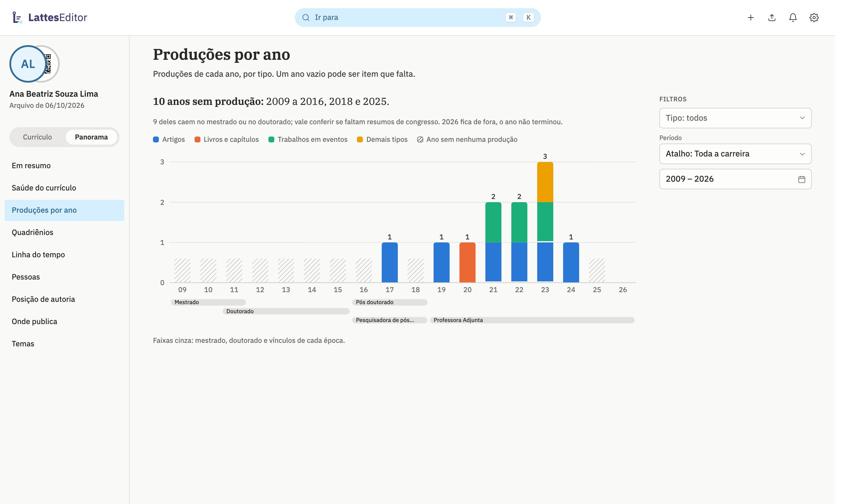
Task: Toggle Artigos legend series
Action: pyautogui.click(x=169, y=139)
